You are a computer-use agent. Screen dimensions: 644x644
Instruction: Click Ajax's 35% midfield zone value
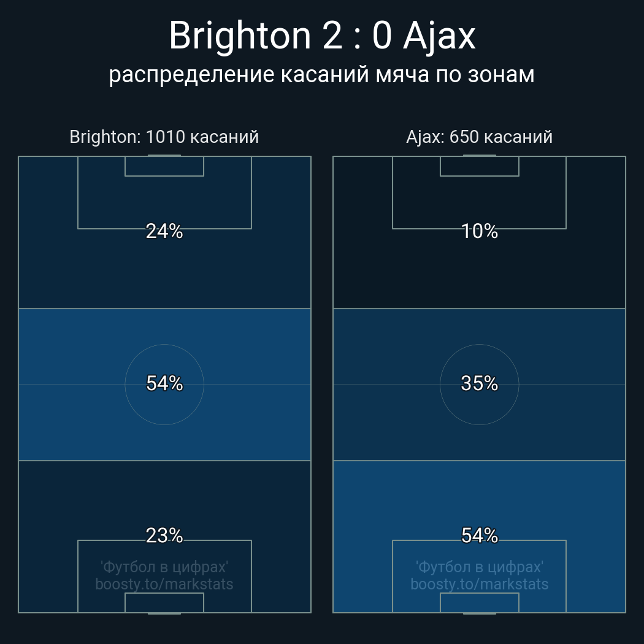click(x=479, y=383)
